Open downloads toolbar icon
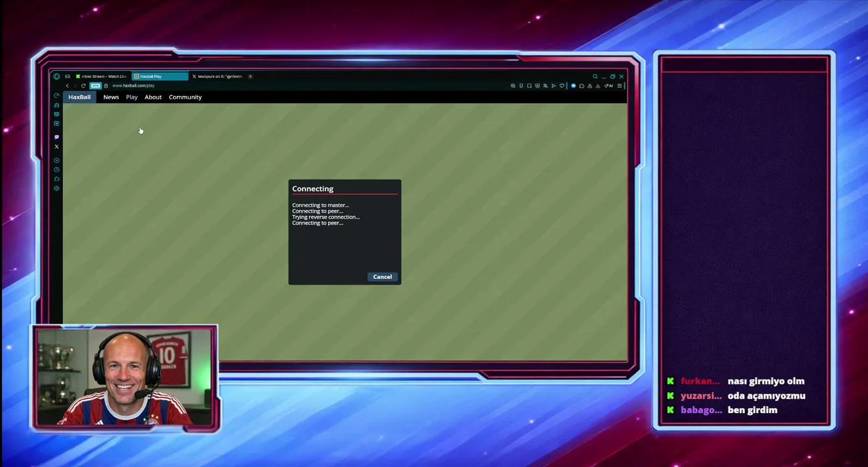Screen dimensions: 868x467 [598, 86]
